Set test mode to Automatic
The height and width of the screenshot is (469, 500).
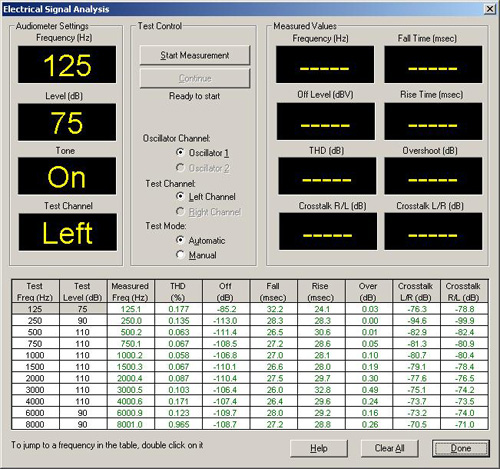point(201,240)
